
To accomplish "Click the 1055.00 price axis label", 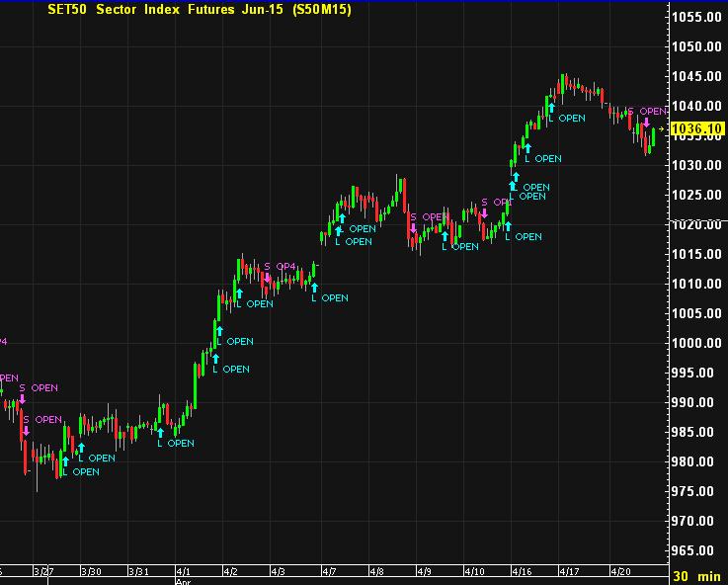I will click(x=696, y=17).
